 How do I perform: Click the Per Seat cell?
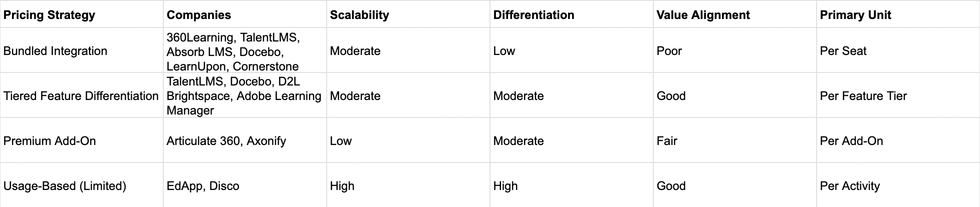point(898,50)
